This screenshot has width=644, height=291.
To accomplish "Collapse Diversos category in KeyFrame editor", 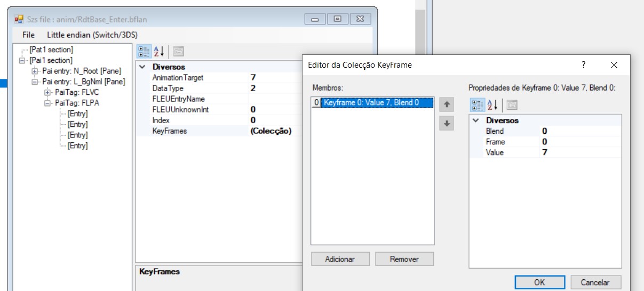I will (x=475, y=120).
